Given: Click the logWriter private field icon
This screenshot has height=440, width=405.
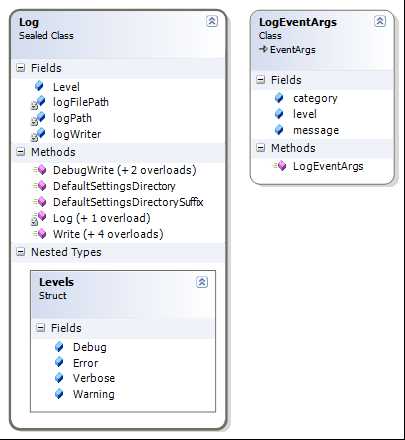Looking at the screenshot, I should [38, 134].
